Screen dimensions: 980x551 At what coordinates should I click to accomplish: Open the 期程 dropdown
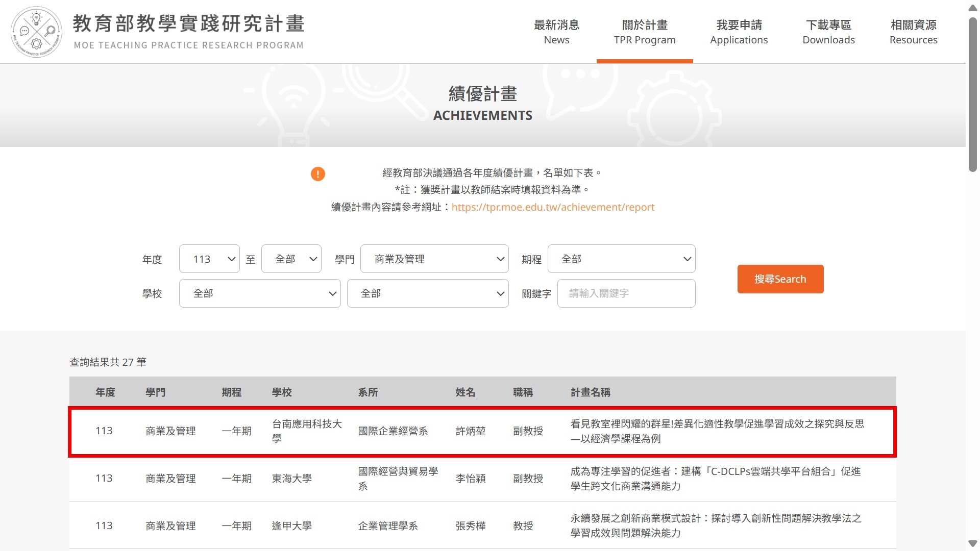(621, 259)
